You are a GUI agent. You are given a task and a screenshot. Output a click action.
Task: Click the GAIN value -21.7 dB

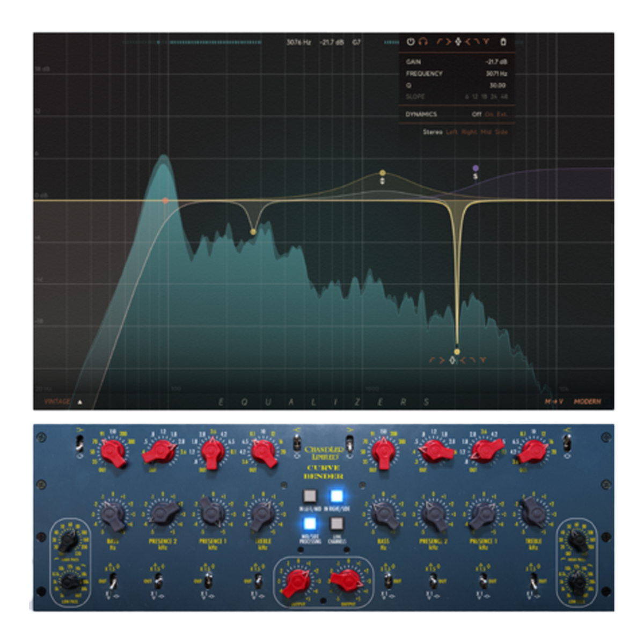(x=496, y=62)
